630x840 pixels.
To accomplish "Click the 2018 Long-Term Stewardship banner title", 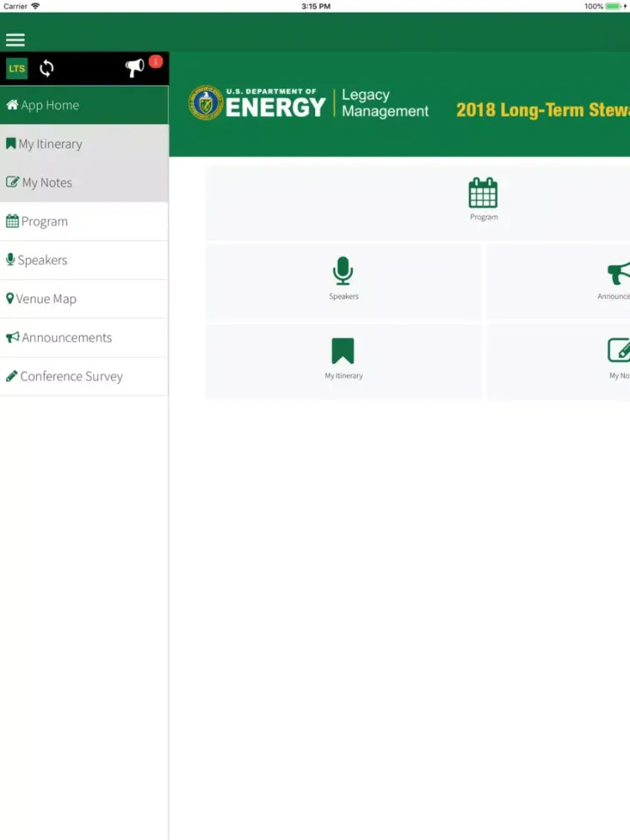I will (x=543, y=110).
